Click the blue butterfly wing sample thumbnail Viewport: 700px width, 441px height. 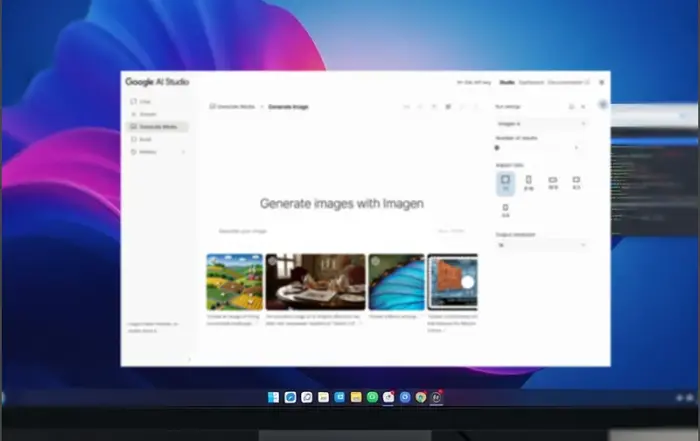396,282
